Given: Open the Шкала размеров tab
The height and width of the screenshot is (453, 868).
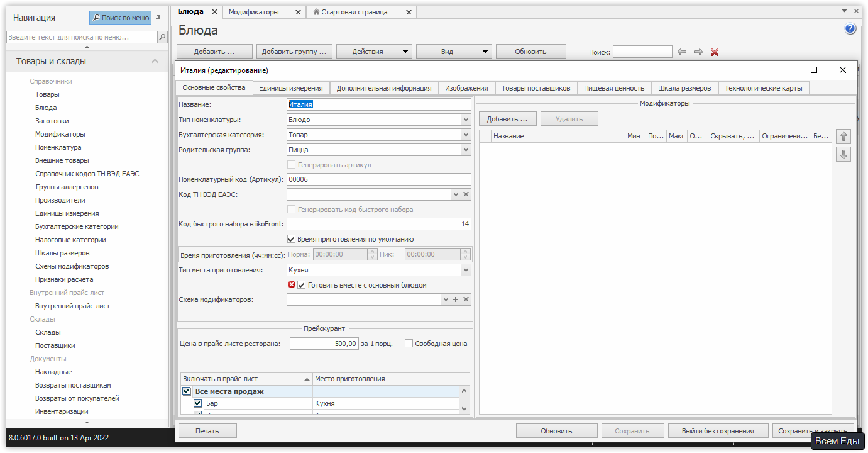Looking at the screenshot, I should point(684,88).
